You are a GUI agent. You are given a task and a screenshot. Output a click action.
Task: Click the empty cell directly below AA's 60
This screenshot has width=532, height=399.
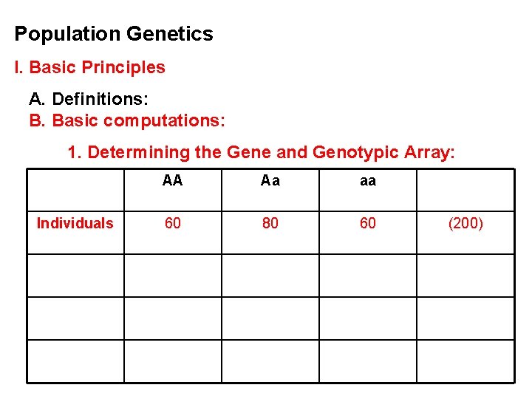(172, 276)
